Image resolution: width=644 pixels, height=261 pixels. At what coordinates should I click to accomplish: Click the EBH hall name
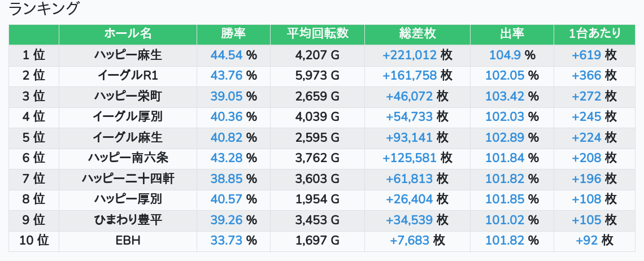point(128,241)
